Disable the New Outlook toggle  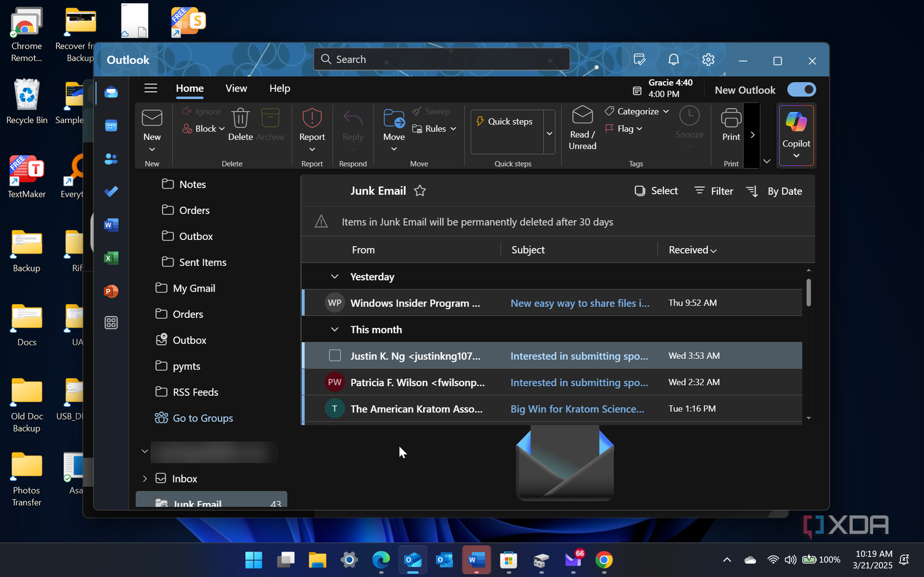(x=801, y=90)
